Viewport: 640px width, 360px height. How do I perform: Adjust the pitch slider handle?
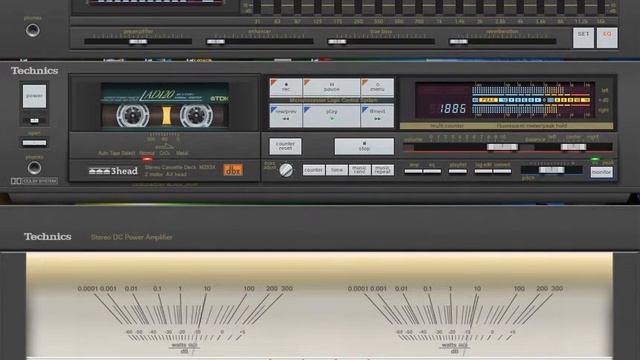click(x=551, y=170)
